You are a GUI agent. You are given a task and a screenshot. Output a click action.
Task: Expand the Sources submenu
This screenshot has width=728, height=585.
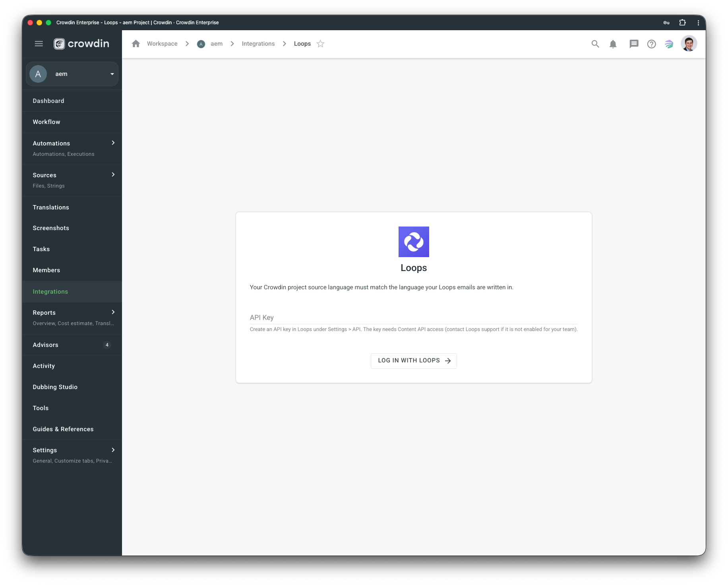[113, 175]
